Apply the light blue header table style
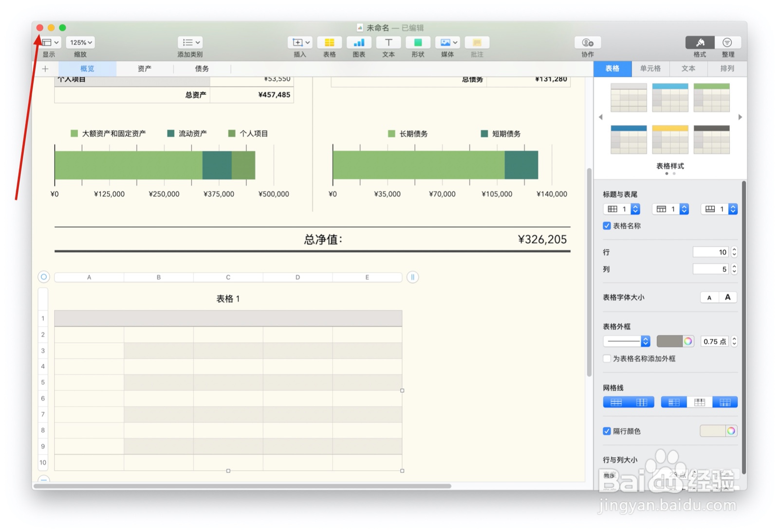The image size is (779, 532). (x=670, y=97)
